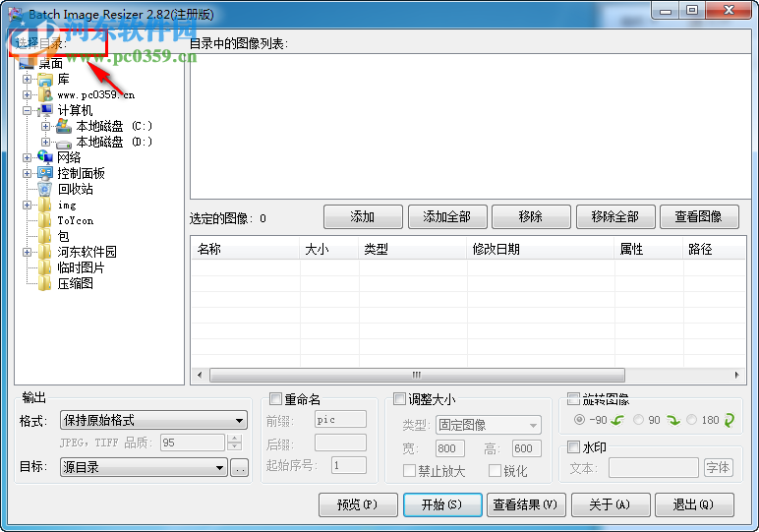Click the 库 (Libraries) folder icon
This screenshot has width=759, height=532.
pos(45,80)
